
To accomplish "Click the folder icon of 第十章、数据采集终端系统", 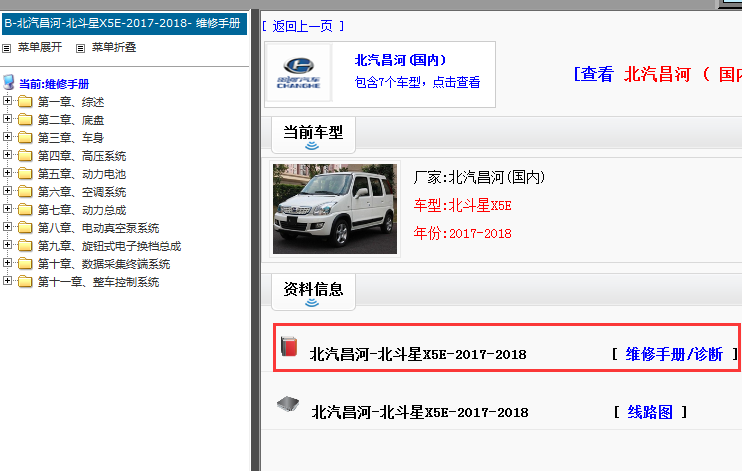I will tap(25, 264).
